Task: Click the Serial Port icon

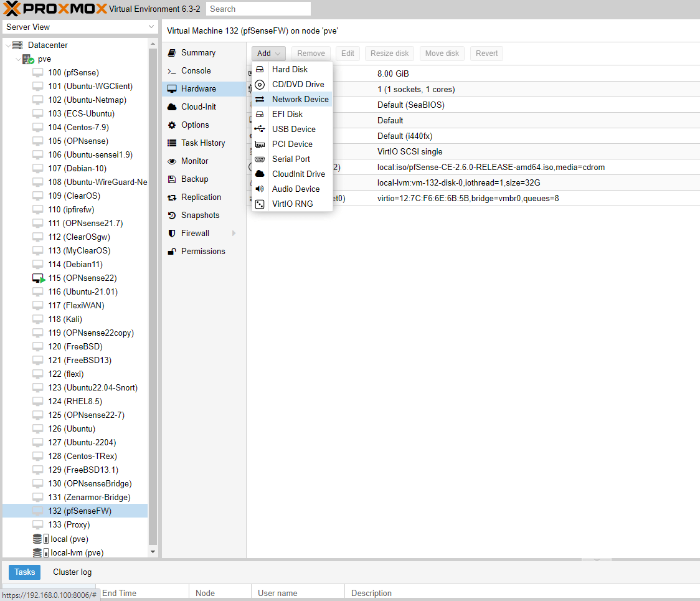Action: (x=260, y=159)
